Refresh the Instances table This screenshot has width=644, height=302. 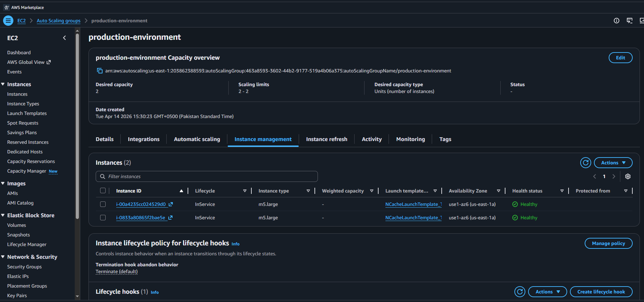click(586, 163)
